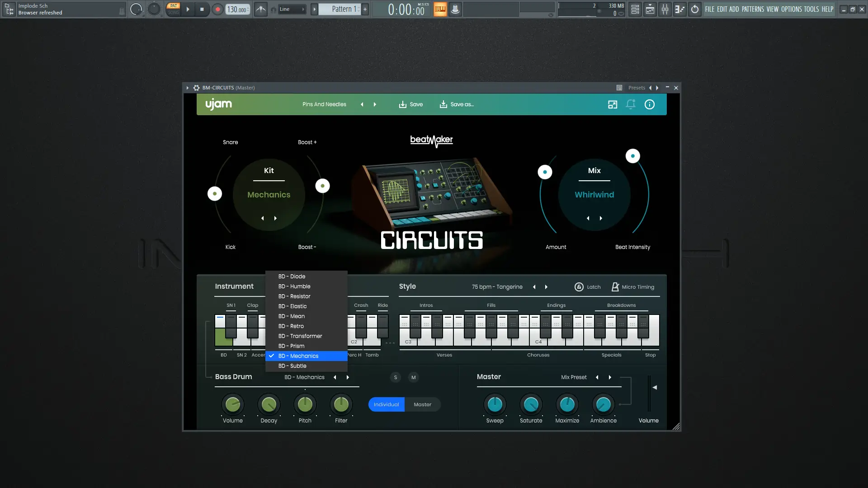Switch to Master mode toggle
The height and width of the screenshot is (488, 868).
tap(422, 404)
